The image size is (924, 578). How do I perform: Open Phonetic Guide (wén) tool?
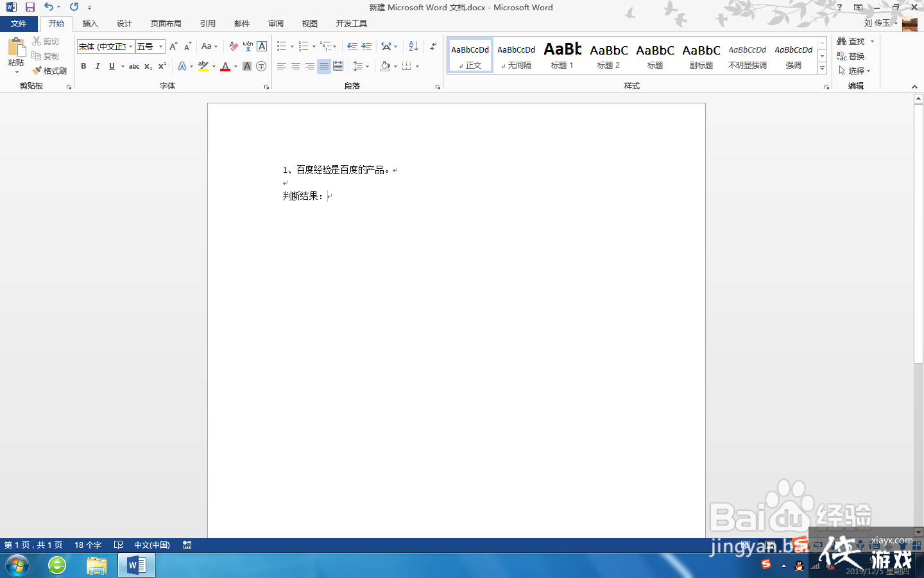tap(248, 46)
